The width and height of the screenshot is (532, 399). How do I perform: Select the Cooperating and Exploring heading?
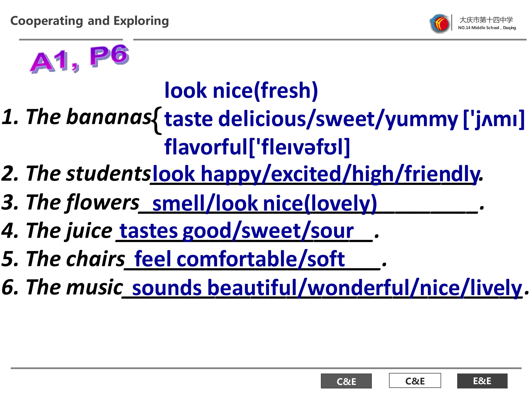click(89, 21)
